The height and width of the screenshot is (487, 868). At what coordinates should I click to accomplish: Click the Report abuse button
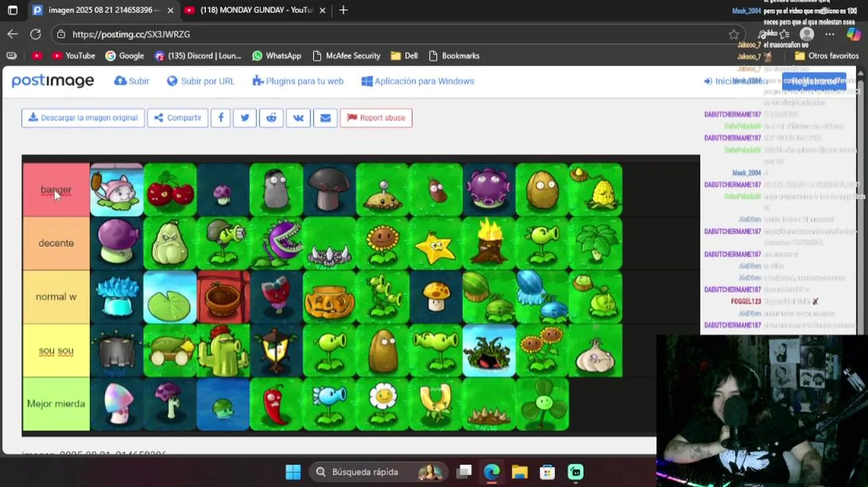click(376, 118)
